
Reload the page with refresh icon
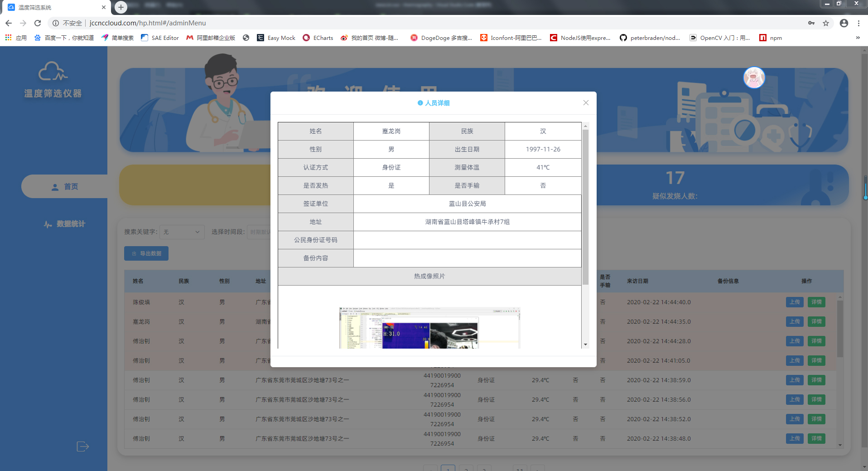(38, 23)
